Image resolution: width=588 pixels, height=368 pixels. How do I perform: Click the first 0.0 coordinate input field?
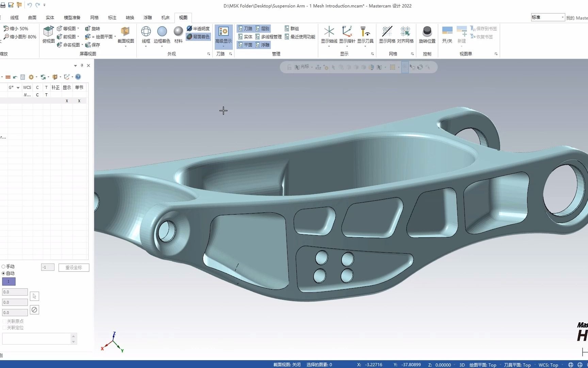[15, 292]
